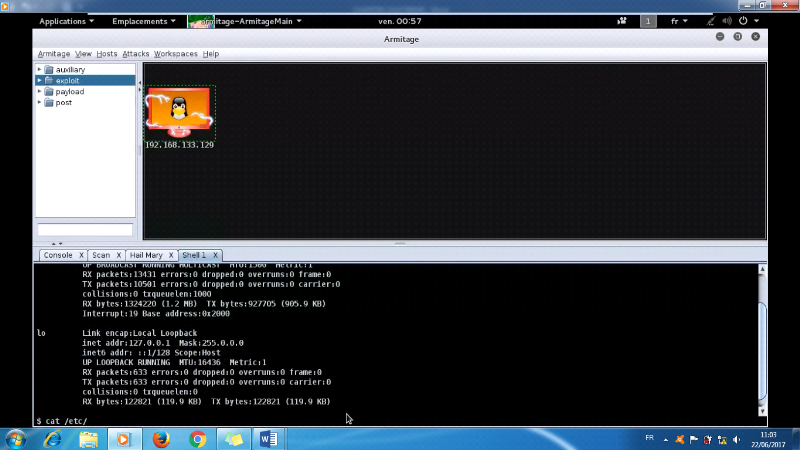Select the compromised host 192.168.133.129 icon
Screen dimensions: 800x450
(179, 112)
